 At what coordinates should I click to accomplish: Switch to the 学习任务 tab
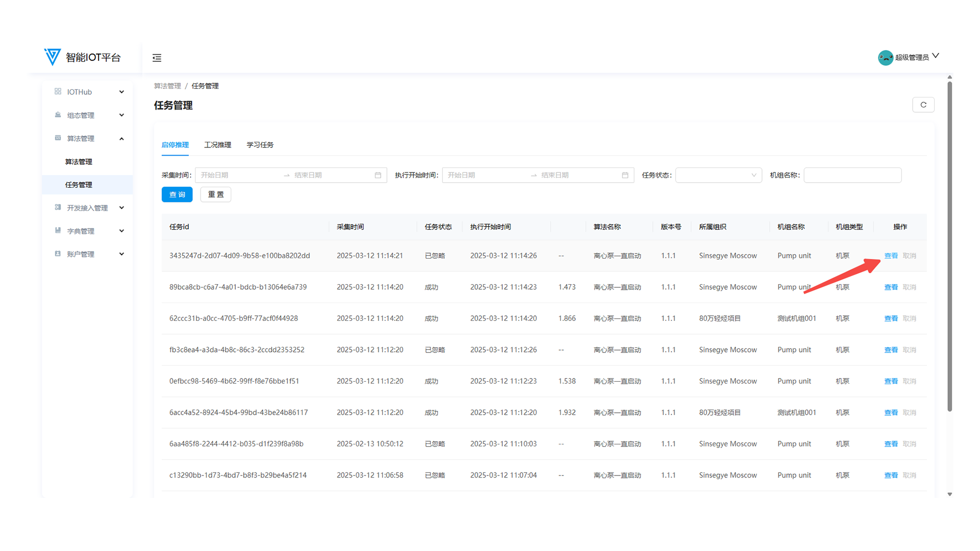coord(260,145)
